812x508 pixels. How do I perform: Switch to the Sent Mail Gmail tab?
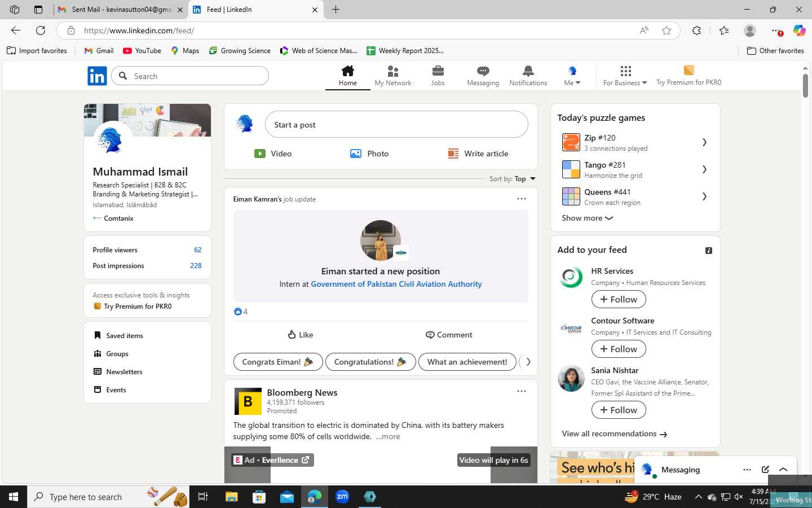point(121,10)
